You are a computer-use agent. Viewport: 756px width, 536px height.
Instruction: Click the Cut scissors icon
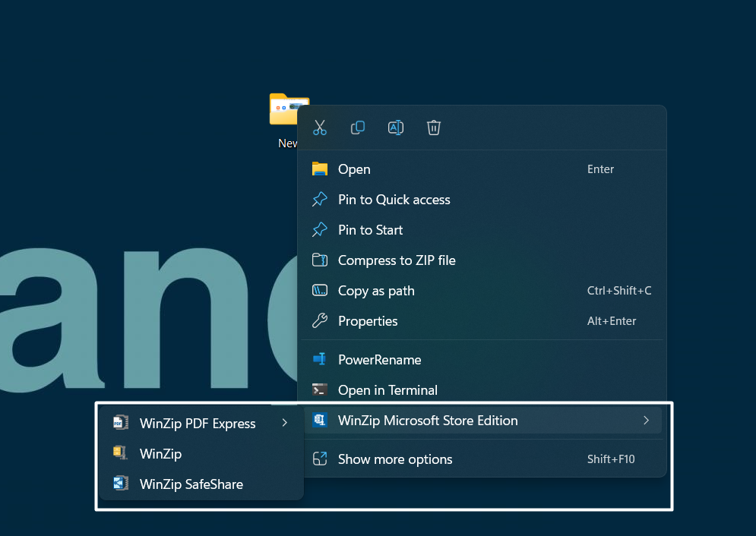click(x=320, y=128)
